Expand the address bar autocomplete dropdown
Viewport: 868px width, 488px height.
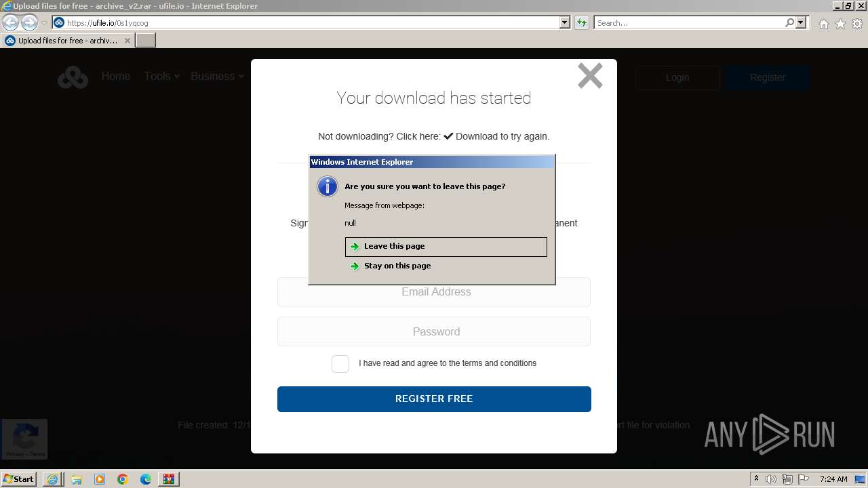(x=565, y=23)
